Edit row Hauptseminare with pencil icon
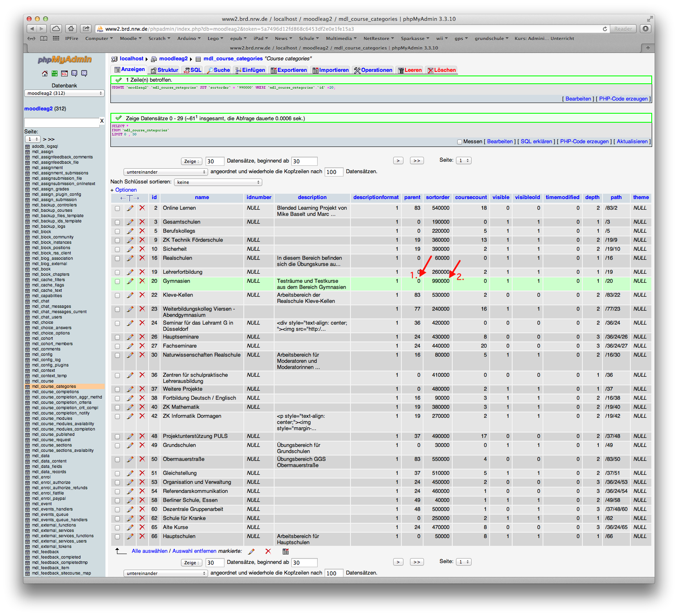This screenshot has height=616, width=678. [x=130, y=337]
